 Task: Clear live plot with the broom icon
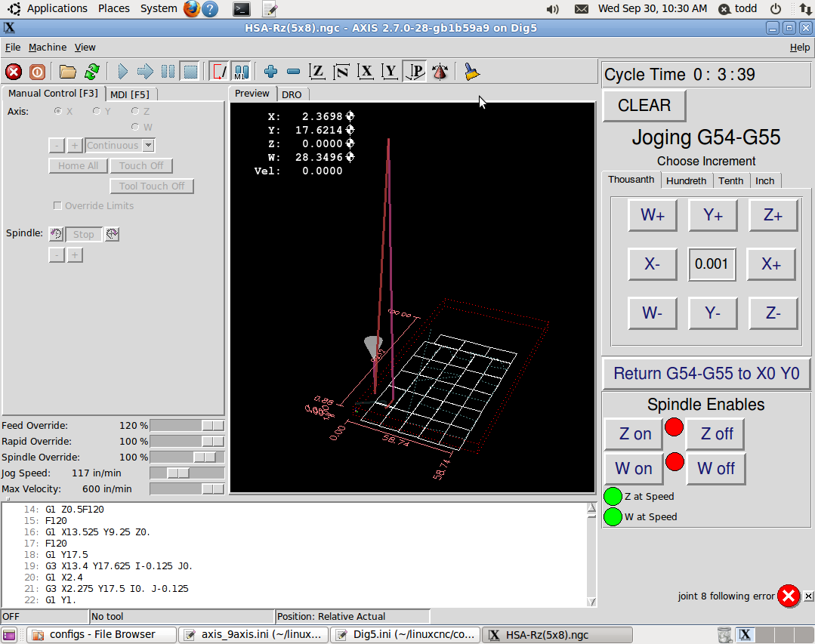click(472, 72)
